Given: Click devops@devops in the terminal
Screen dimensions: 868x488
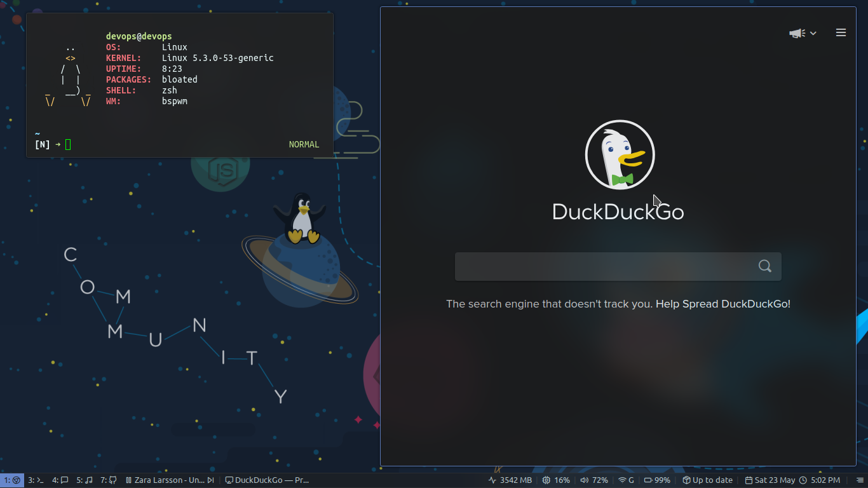Looking at the screenshot, I should (139, 36).
